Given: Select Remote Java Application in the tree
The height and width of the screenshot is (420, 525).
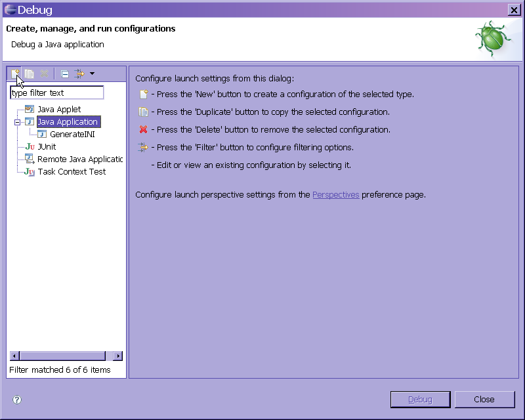Looking at the screenshot, I should 79,159.
